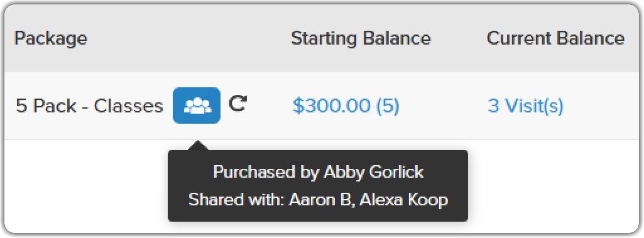Click the name Aaron B in tooltip
The width and height of the screenshot is (644, 238).
320,200
